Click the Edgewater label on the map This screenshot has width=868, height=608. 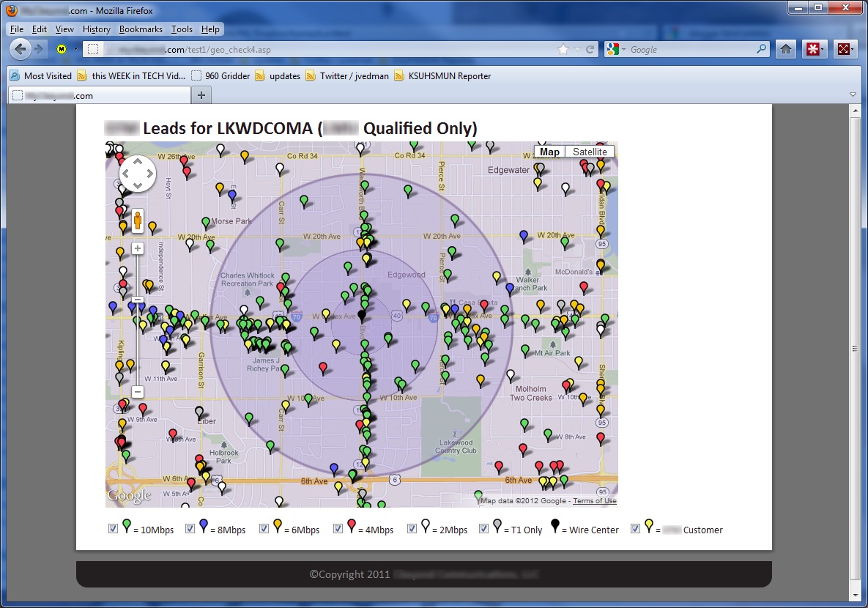click(x=509, y=170)
